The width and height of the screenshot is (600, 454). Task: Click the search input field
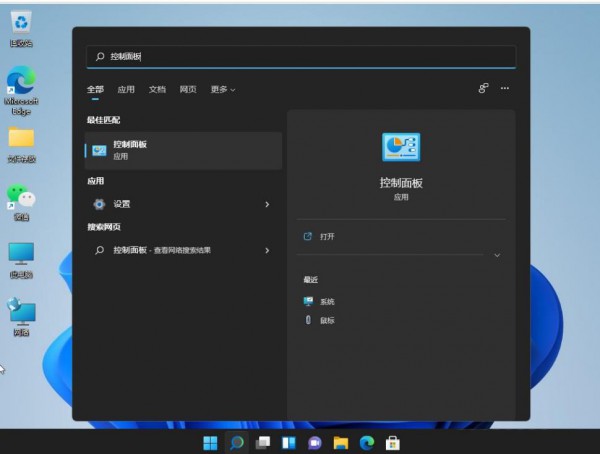coord(301,57)
